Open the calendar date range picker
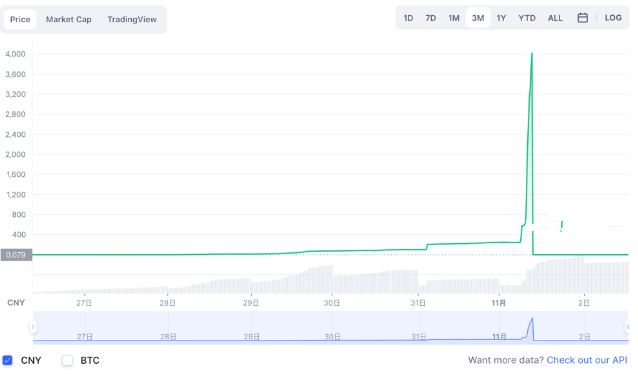Screen dimensions: 638x374 click(582, 18)
